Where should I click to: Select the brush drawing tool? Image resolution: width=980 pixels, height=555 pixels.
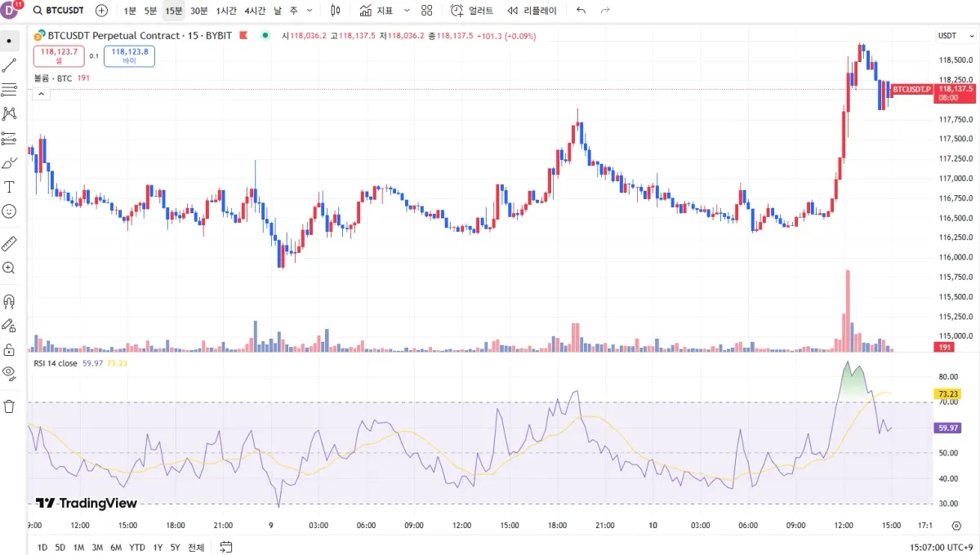click(x=9, y=162)
